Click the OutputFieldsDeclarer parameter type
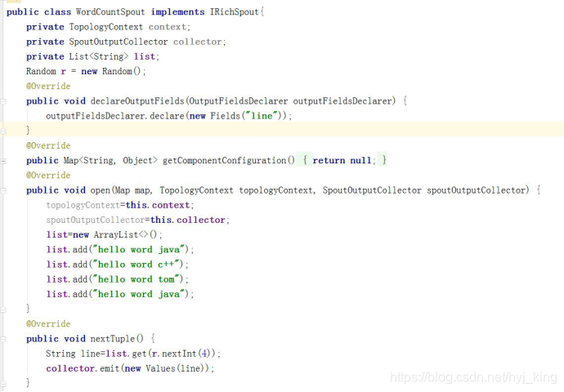The width and height of the screenshot is (564, 392). point(239,101)
